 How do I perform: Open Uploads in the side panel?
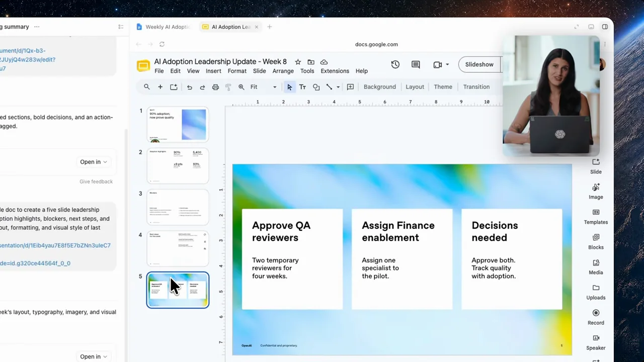596,292
